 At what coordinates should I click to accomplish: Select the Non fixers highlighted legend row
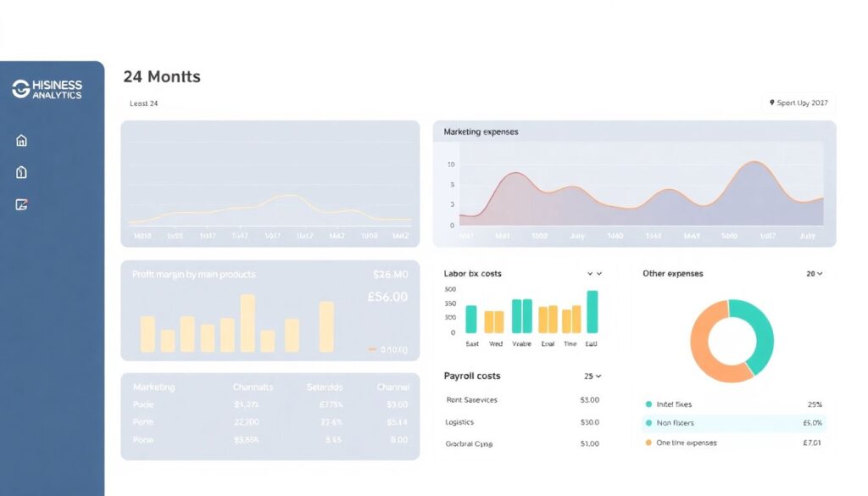point(733,423)
